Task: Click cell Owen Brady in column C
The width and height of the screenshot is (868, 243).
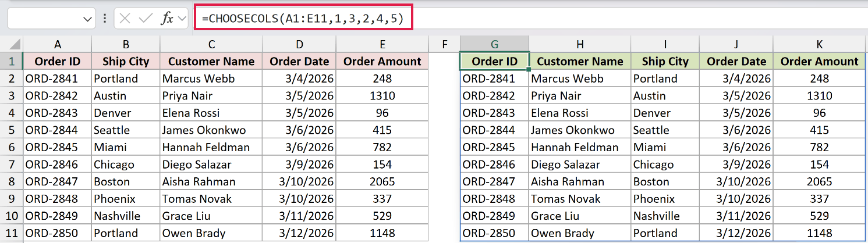Action: click(211, 233)
